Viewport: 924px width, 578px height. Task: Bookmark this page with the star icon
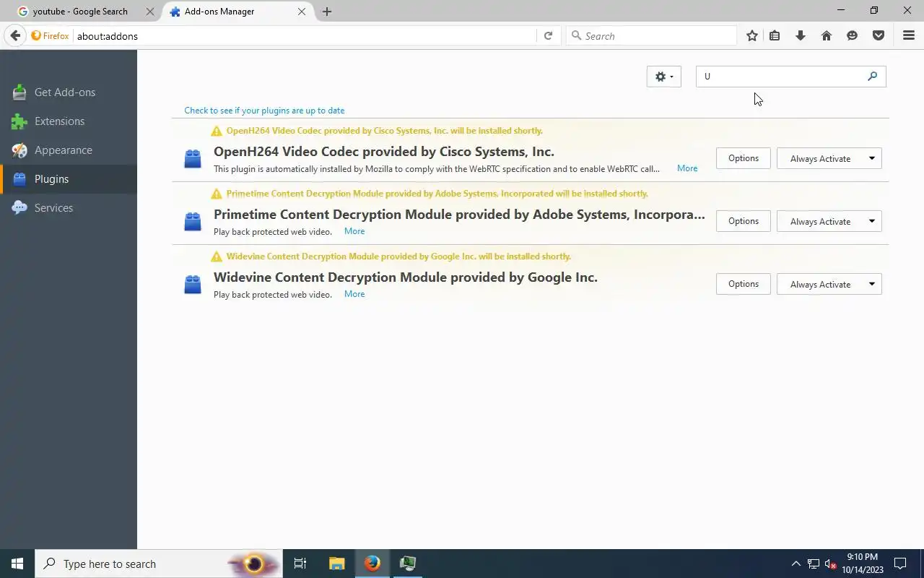(752, 35)
